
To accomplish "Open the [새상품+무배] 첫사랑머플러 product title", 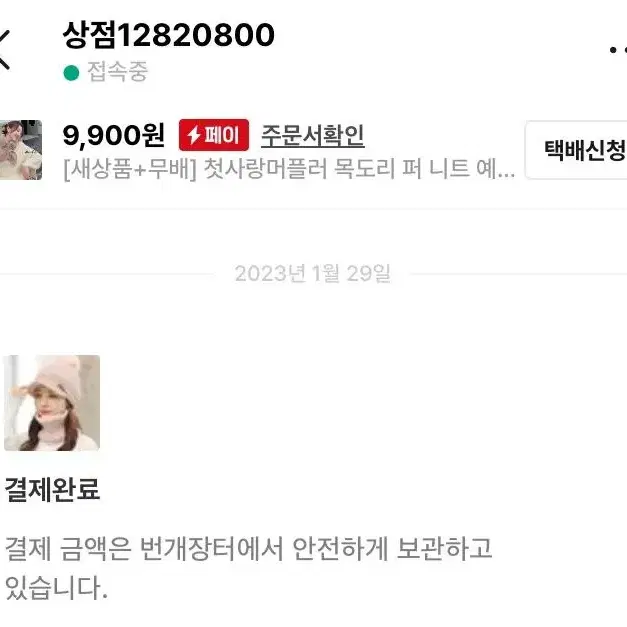I will [289, 169].
